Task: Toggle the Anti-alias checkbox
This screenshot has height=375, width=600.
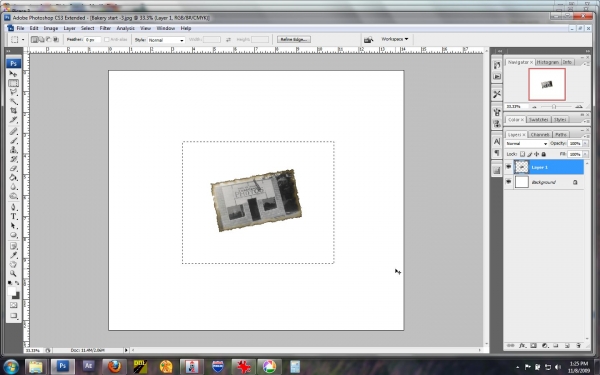Action: tap(107, 39)
